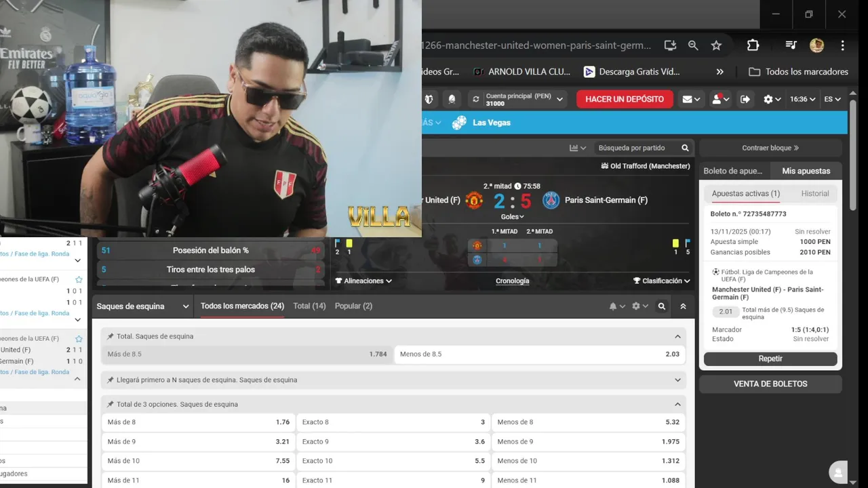Open the Descarga Gratis Víd... bookmark
This screenshot has height=488, width=868.
click(x=631, y=72)
